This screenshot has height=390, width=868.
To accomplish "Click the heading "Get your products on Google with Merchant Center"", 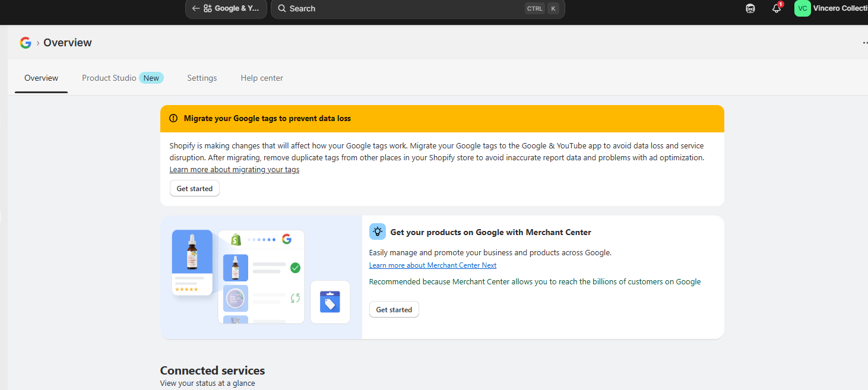I will tap(490, 232).
